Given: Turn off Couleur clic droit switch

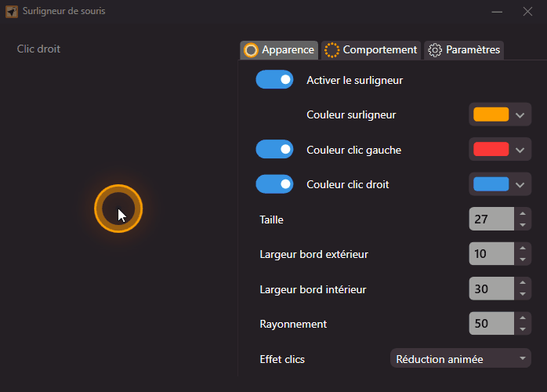Looking at the screenshot, I should tap(274, 184).
